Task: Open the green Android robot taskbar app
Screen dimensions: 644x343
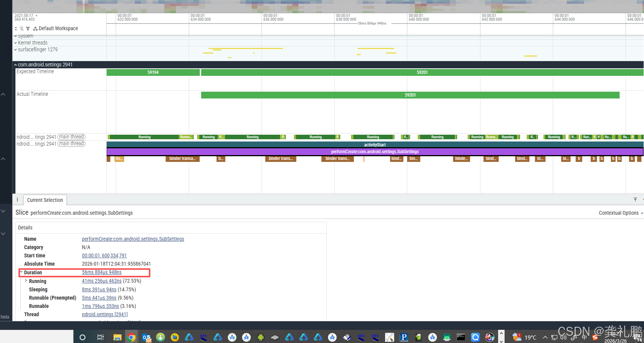Action: pyautogui.click(x=261, y=337)
